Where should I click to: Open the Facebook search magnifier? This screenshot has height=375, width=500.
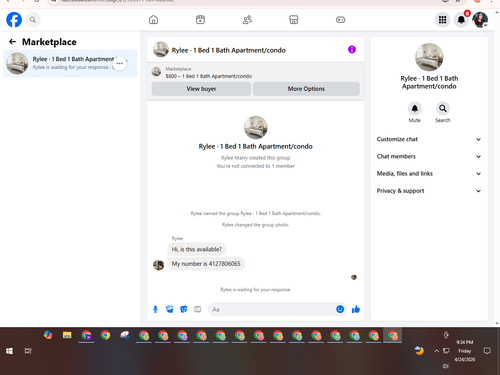[33, 20]
